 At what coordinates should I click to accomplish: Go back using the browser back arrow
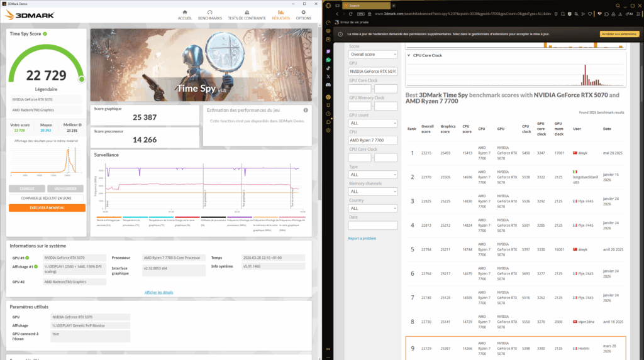click(x=338, y=14)
